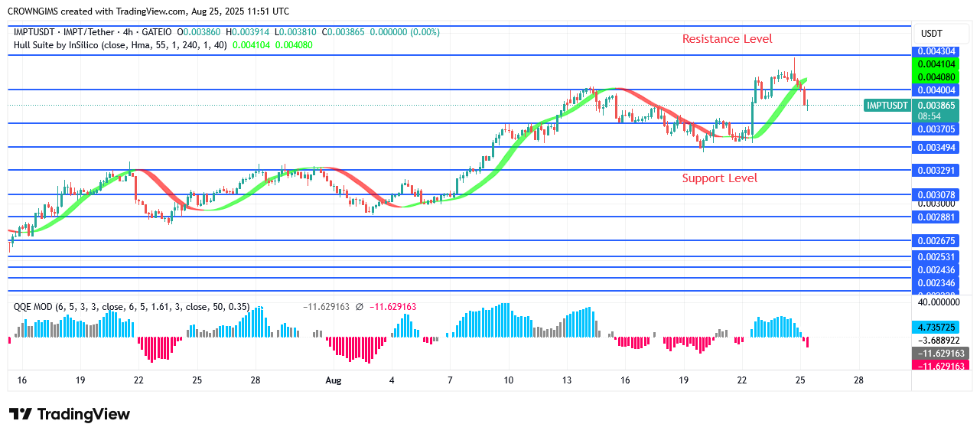This screenshot has width=980, height=437.
Task: Click the 0.002436 price axis label
Action: 937,270
